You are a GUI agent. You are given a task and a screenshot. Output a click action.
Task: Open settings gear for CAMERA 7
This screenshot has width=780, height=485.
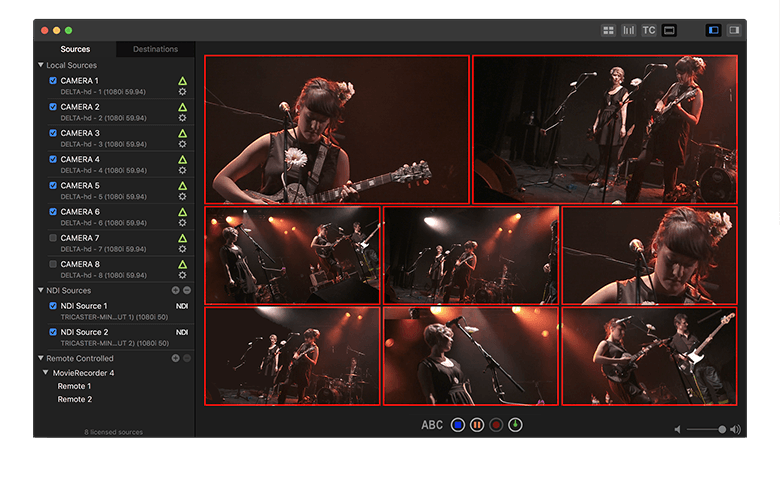(183, 249)
